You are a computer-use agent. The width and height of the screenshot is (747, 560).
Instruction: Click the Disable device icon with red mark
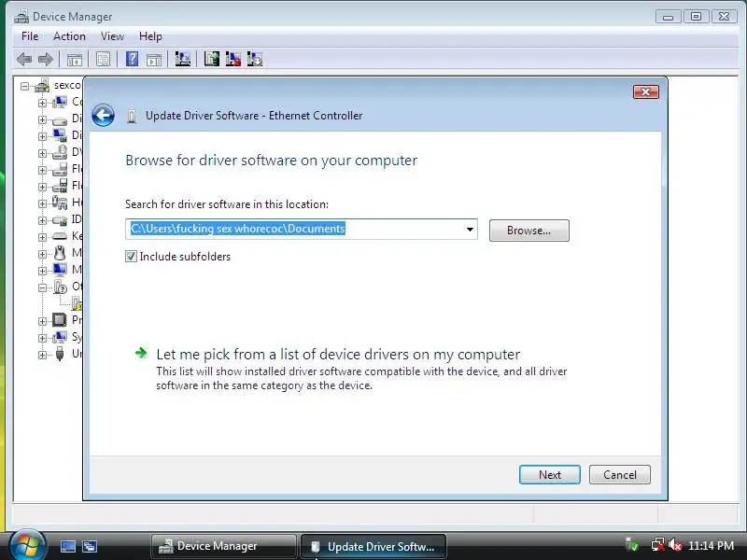click(x=233, y=59)
